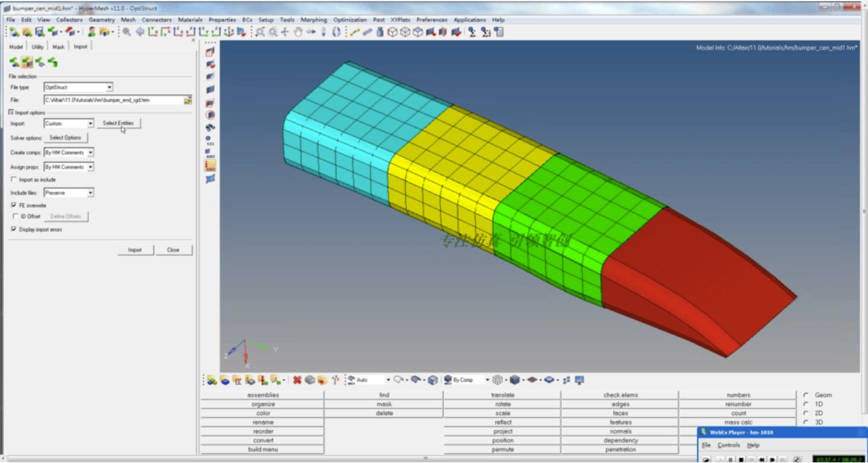Click the summation icon in top toolbar
Image resolution: width=868 pixels, height=463 pixels.
472,32
